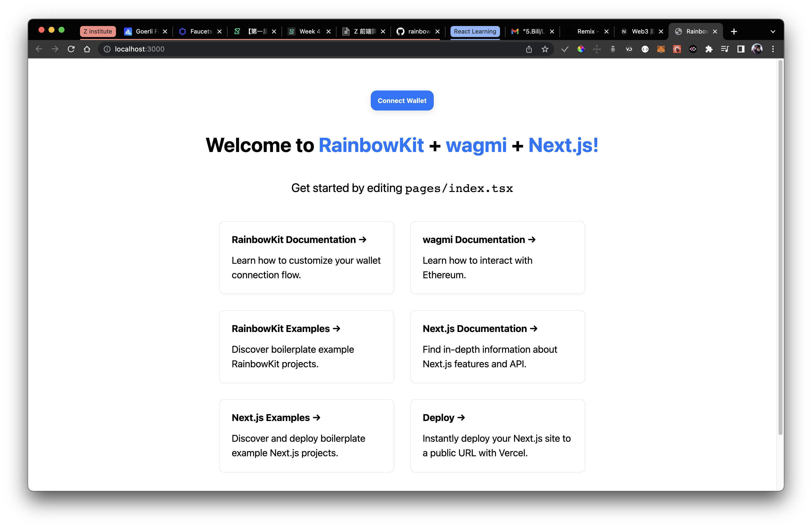Click the color wheel picker extension
This screenshot has height=528, width=812.
[581, 49]
